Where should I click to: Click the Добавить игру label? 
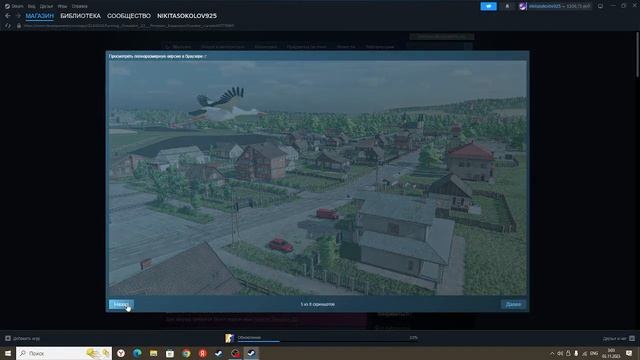(27, 338)
